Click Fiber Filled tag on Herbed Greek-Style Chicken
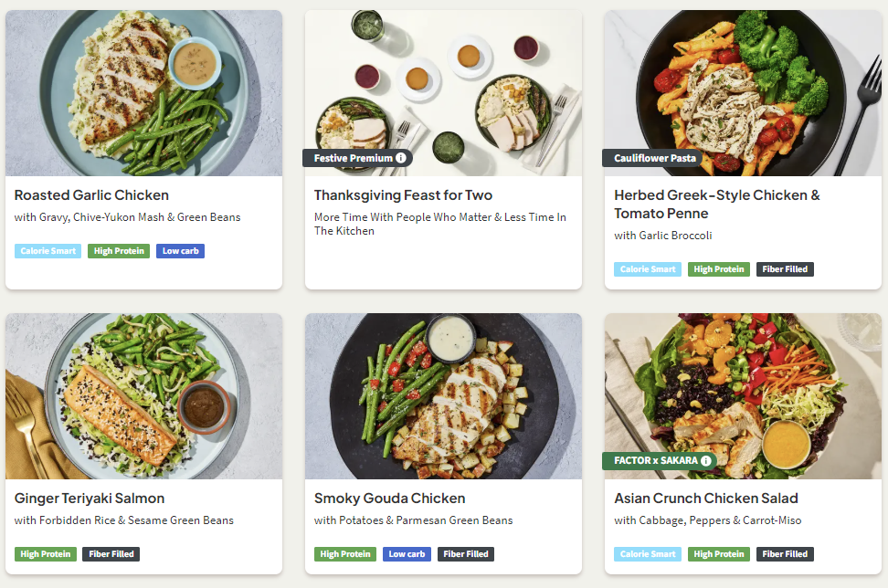 coord(785,269)
